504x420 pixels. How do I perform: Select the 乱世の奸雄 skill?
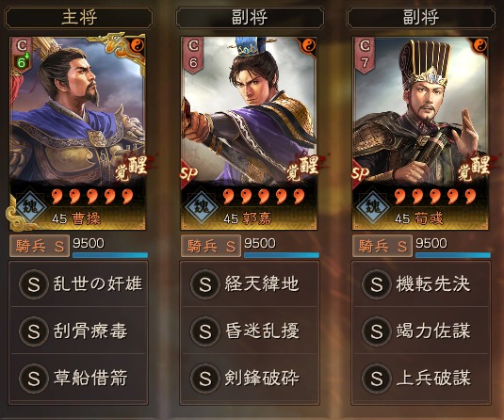[x=78, y=284]
